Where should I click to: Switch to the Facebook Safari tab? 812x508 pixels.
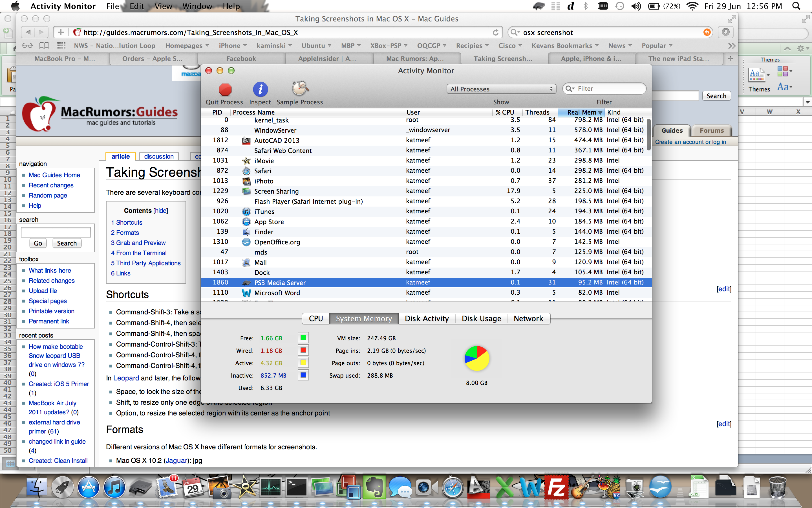pyautogui.click(x=241, y=58)
